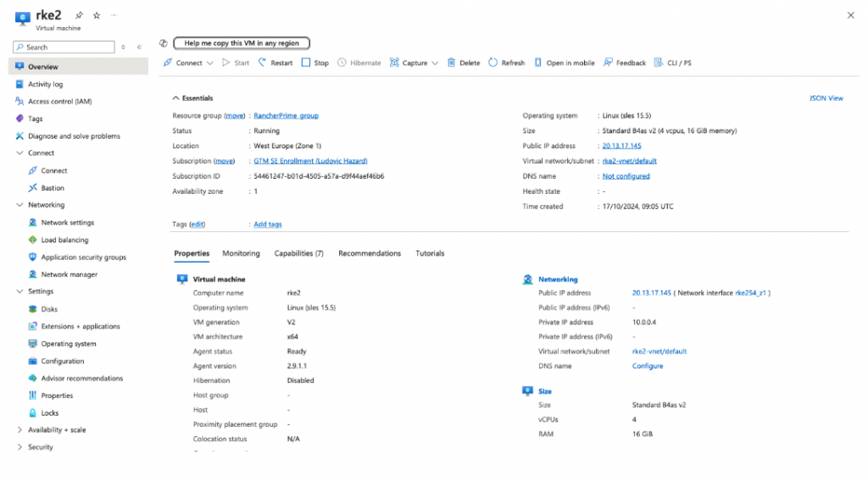Image resolution: width=868 pixels, height=481 pixels.
Task: Collapse the Networking group in sidebar
Action: [19, 205]
